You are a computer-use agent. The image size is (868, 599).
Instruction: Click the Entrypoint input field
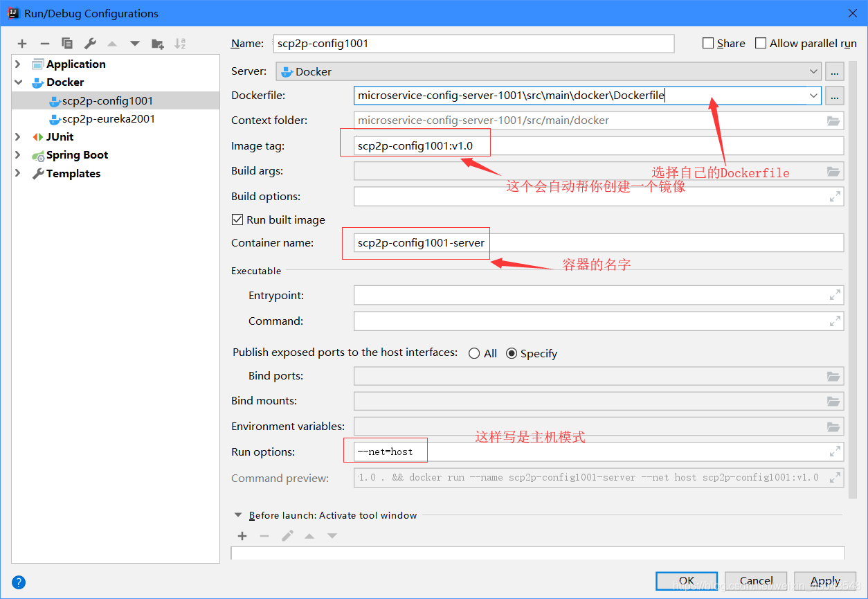tap(599, 296)
